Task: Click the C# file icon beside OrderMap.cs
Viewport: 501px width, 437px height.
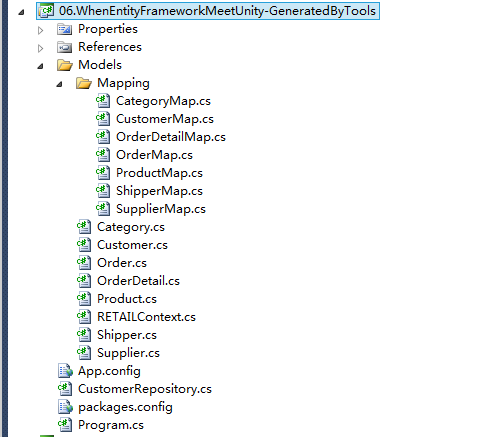Action: pos(103,155)
